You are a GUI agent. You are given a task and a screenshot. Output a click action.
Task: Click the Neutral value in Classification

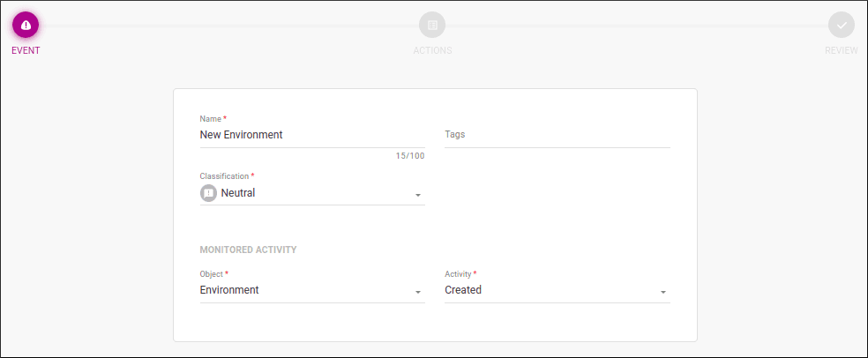[238, 193]
